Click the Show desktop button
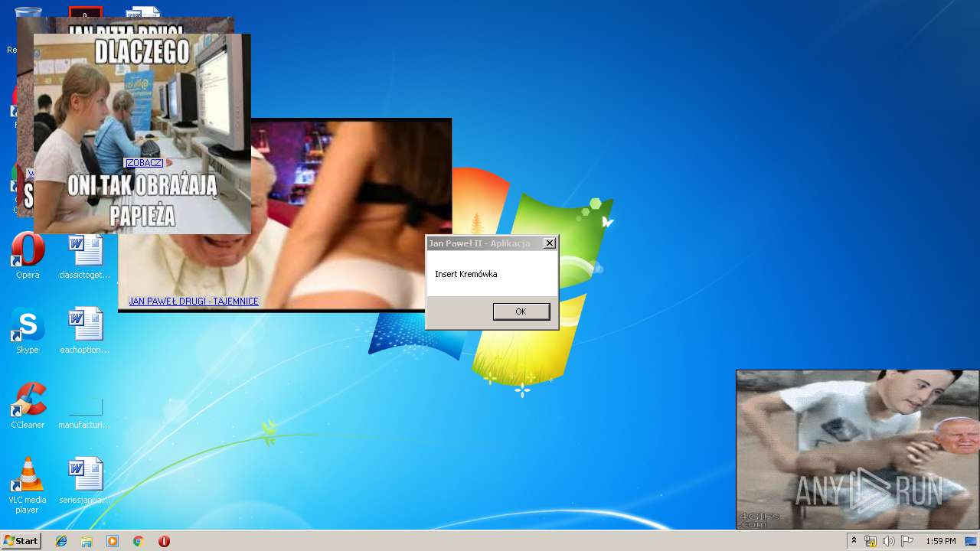980x551 pixels. pyautogui.click(x=971, y=541)
